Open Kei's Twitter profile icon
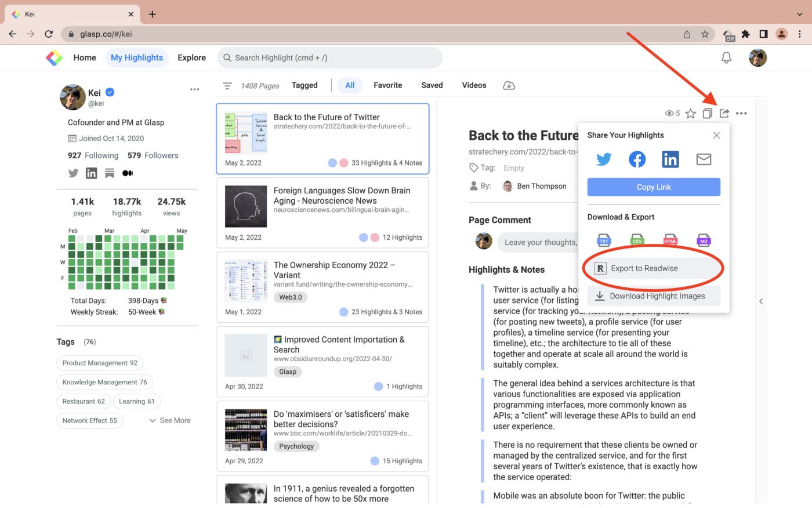Screen dimensions: 812x508 pos(74,173)
